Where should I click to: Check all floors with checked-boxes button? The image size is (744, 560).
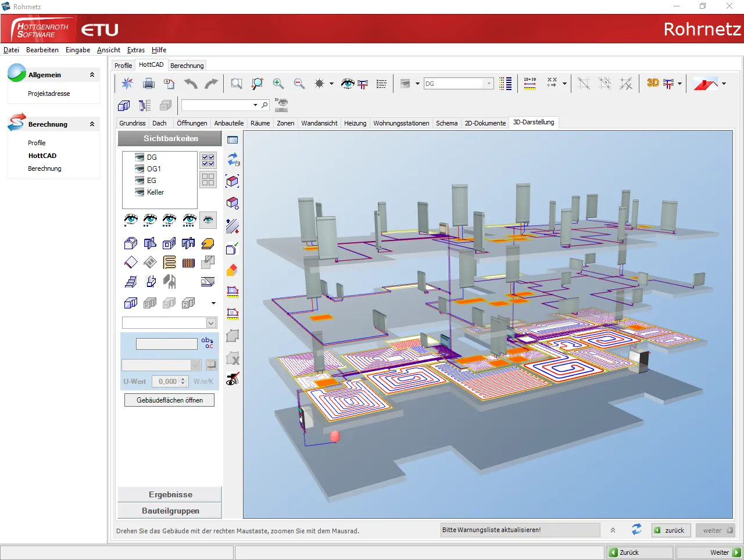[x=208, y=160]
